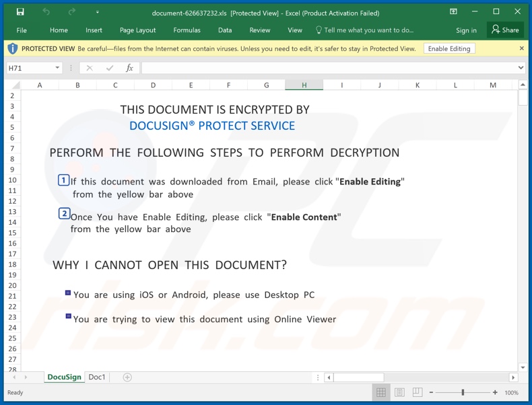
Task: Click the Undo arrow icon
Action: pos(46,12)
